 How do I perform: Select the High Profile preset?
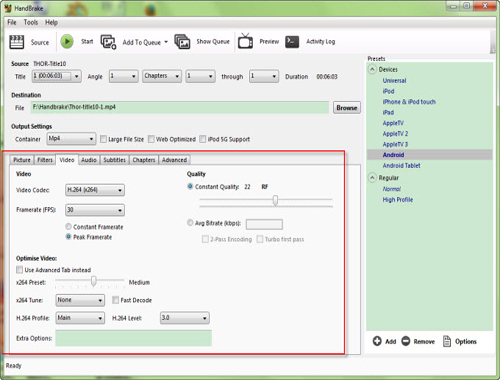398,199
